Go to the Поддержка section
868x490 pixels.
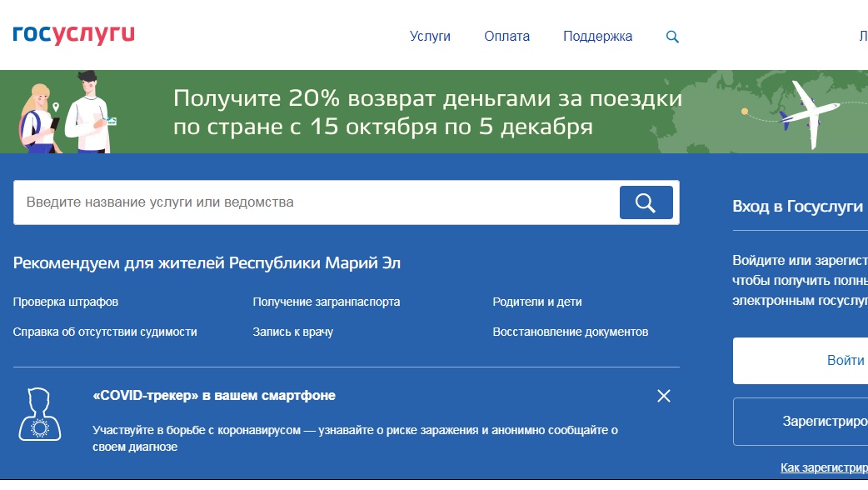coord(597,37)
